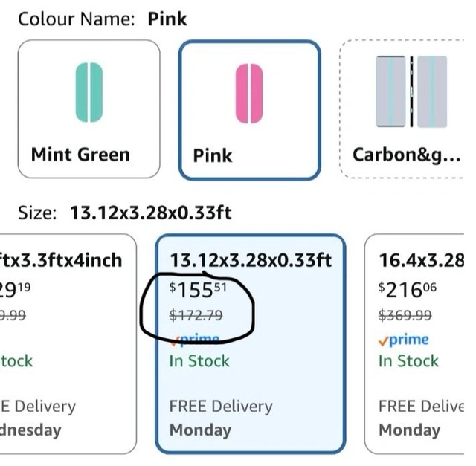The image size is (476, 466).
Task: Choose the Carbon&g... colour thumbnail image
Action: 411,92
